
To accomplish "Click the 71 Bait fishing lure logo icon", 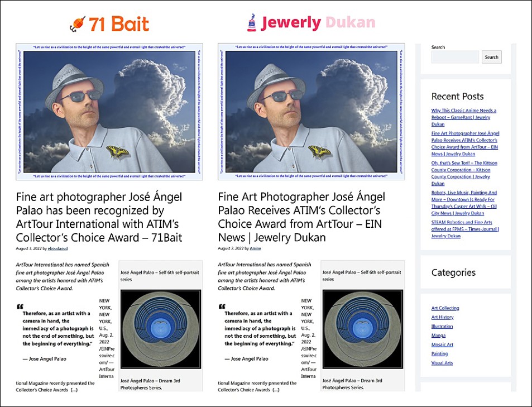I will point(77,24).
